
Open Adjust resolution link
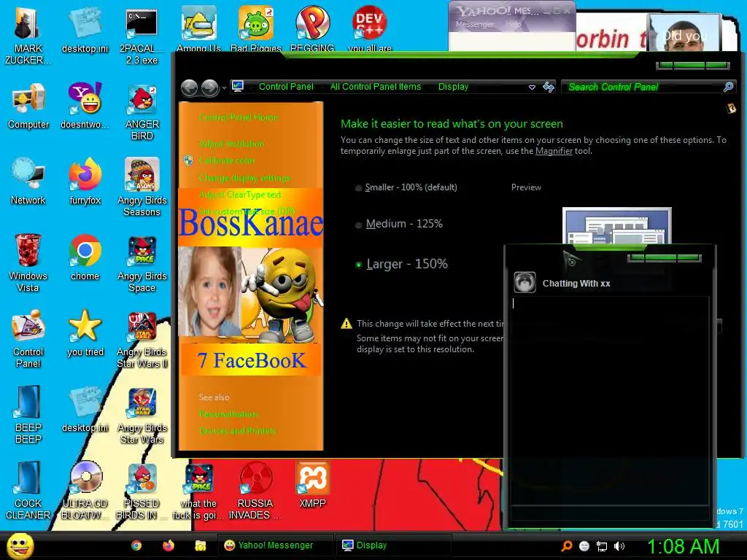point(231,144)
